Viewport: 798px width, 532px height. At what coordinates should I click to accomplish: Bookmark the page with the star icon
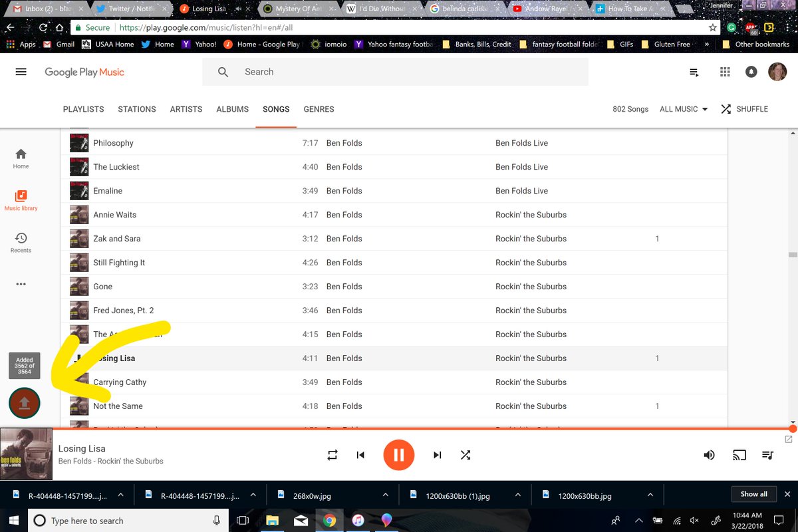712,28
